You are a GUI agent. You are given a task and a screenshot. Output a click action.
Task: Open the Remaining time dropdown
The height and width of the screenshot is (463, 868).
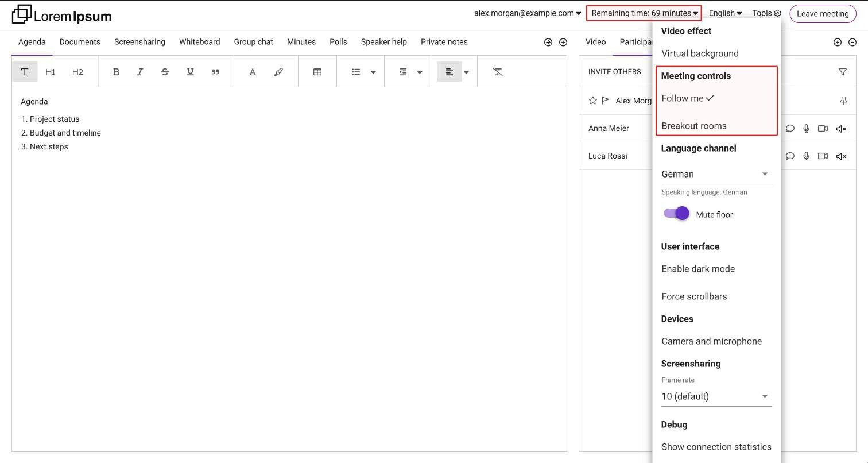pyautogui.click(x=644, y=13)
